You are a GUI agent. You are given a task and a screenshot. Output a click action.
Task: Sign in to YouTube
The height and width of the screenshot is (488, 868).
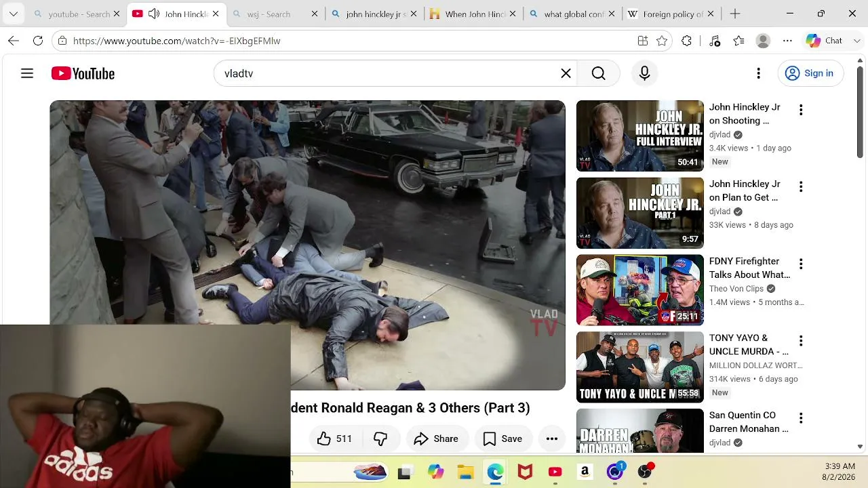pyautogui.click(x=810, y=73)
